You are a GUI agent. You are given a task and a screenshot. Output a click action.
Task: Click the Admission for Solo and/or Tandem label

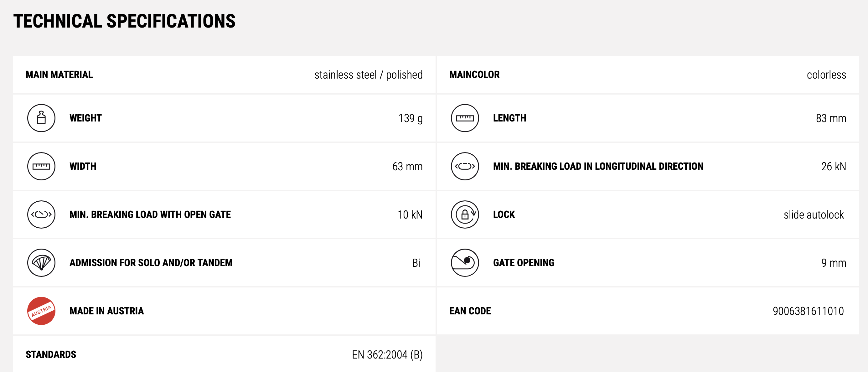click(x=151, y=262)
